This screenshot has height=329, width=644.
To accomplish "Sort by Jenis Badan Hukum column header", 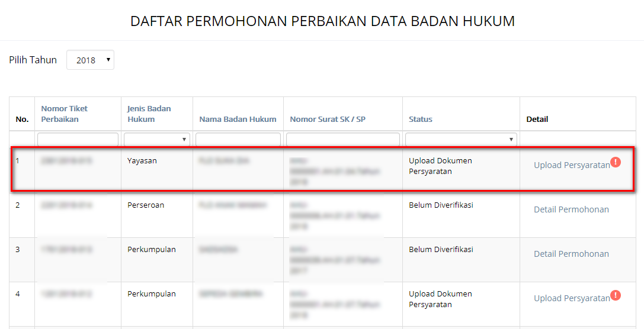I will pos(149,114).
